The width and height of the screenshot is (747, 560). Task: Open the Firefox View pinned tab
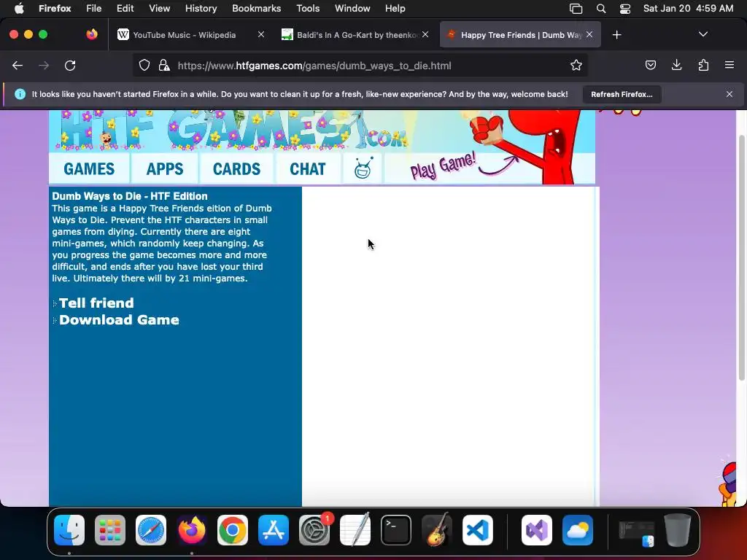tap(92, 34)
